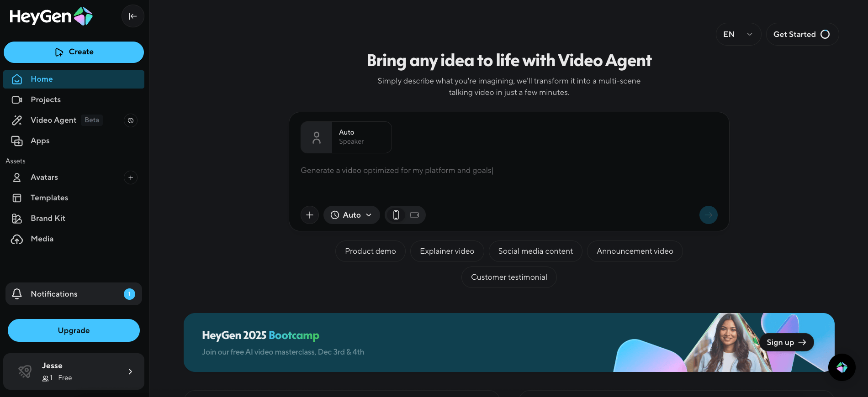Open the HeyGen assistant floating icon
868x397 pixels.
[842, 367]
